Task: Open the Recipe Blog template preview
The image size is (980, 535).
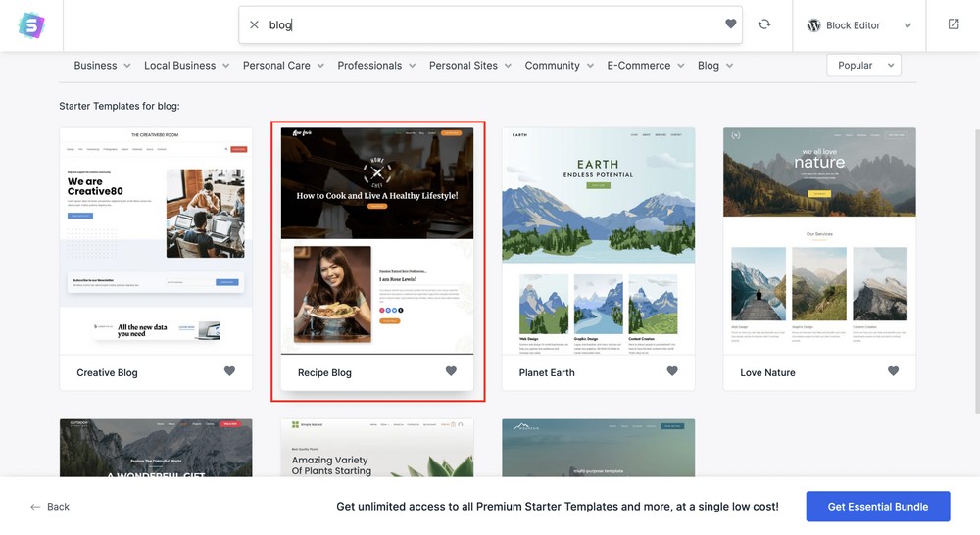Action: click(377, 241)
